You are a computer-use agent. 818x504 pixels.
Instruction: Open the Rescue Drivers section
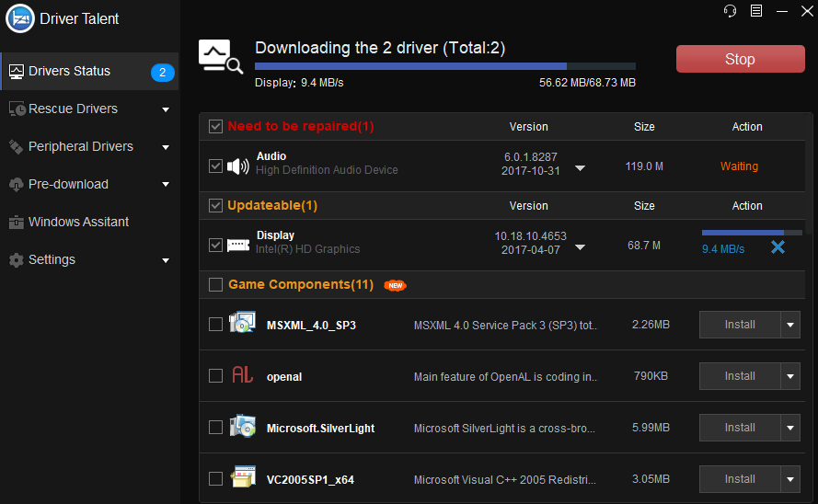click(x=90, y=109)
